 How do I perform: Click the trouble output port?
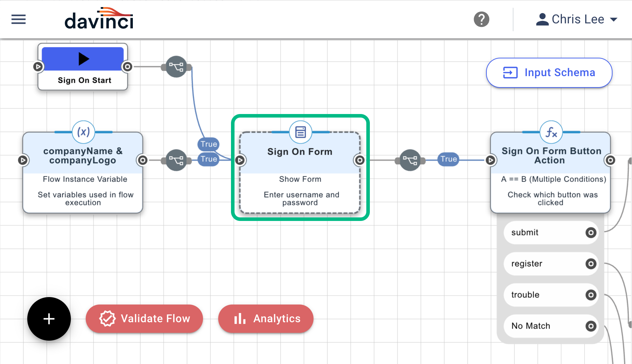click(x=590, y=295)
